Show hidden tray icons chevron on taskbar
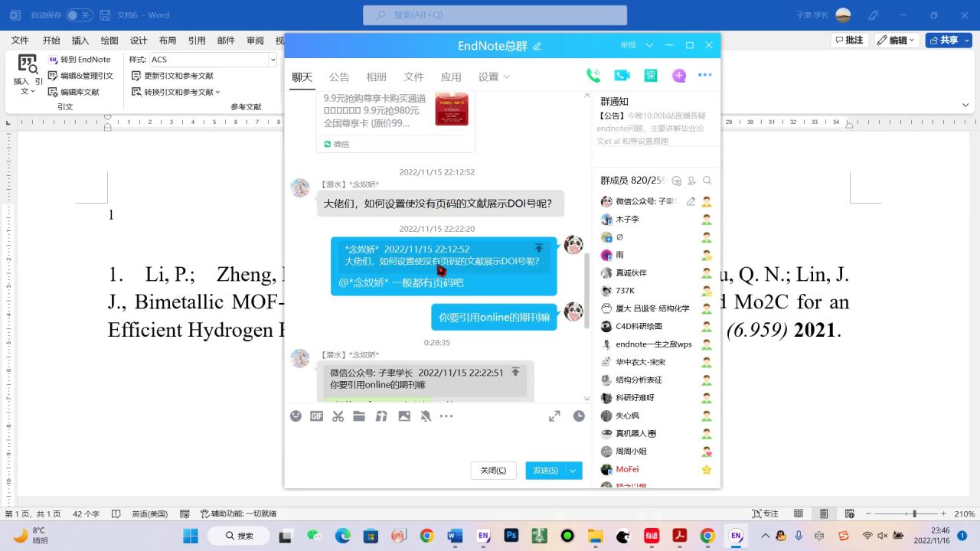This screenshot has width=980, height=551. pos(764,536)
